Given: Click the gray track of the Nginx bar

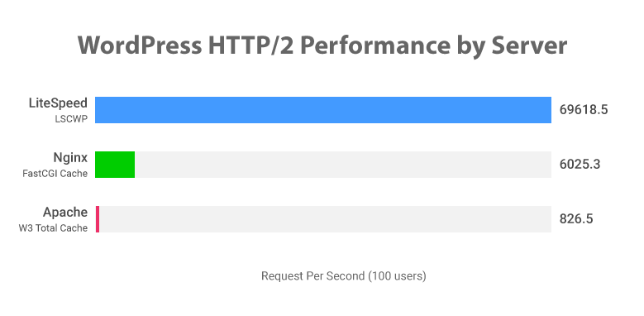Looking at the screenshot, I should (x=343, y=165).
